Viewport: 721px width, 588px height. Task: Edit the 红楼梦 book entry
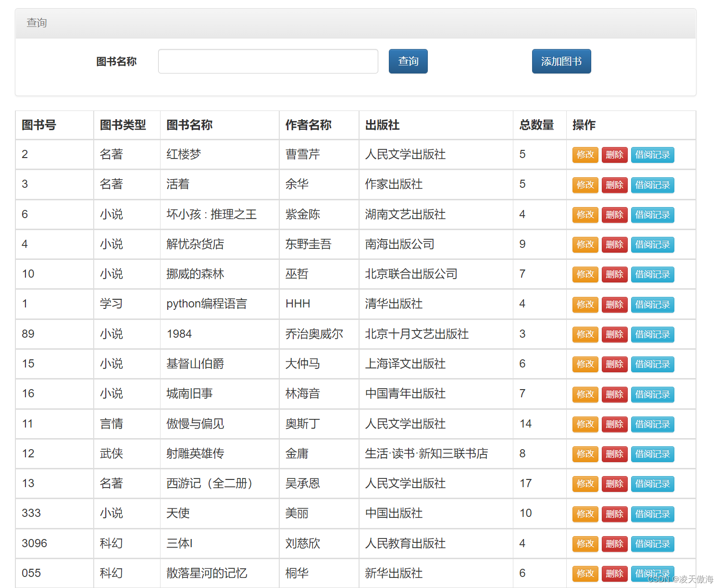click(585, 155)
